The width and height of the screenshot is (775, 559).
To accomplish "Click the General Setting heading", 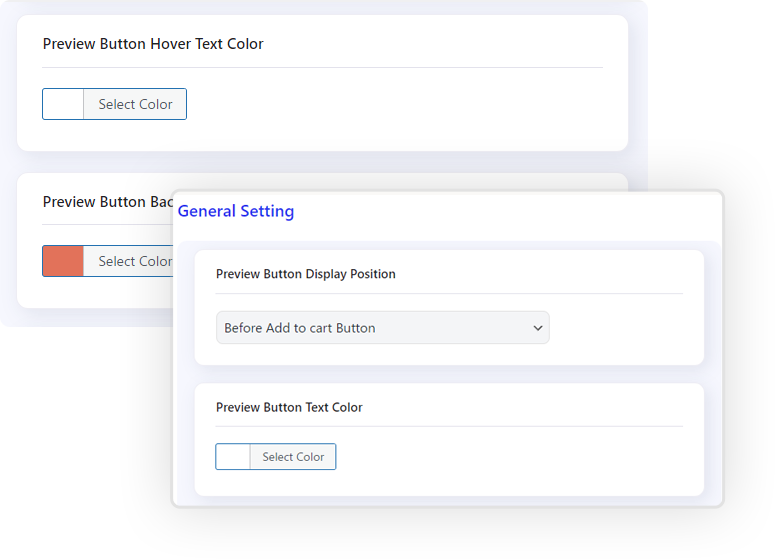I will [236, 211].
